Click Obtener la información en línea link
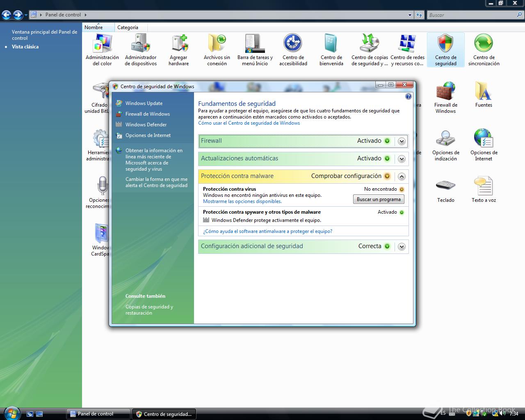 154,160
